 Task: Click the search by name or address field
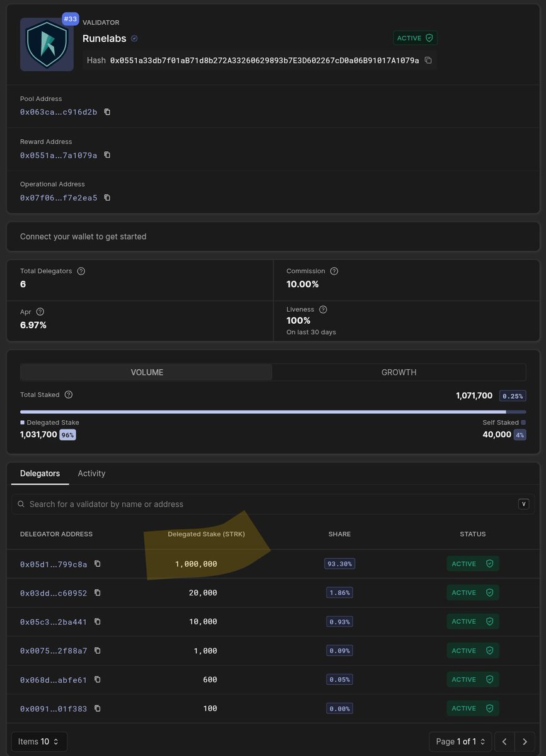pyautogui.click(x=273, y=504)
